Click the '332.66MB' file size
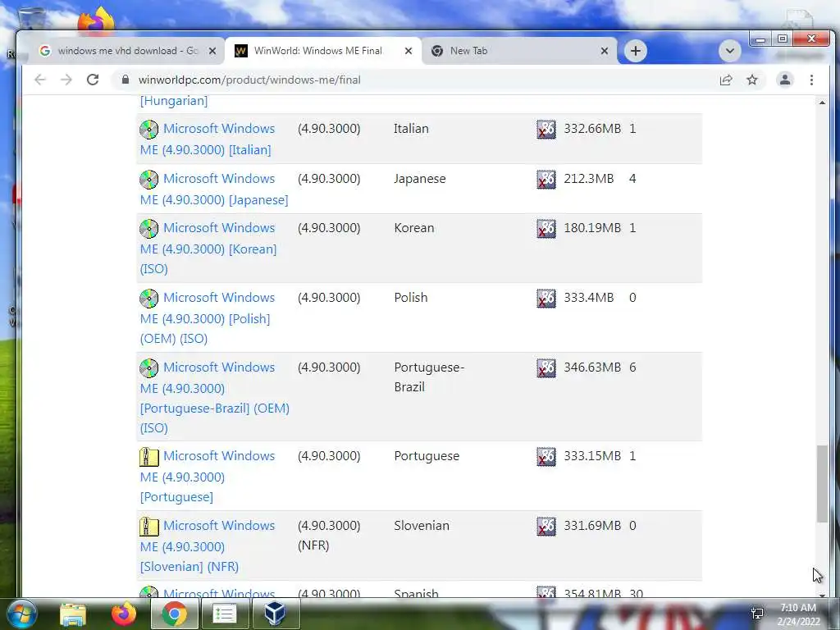 pos(592,129)
